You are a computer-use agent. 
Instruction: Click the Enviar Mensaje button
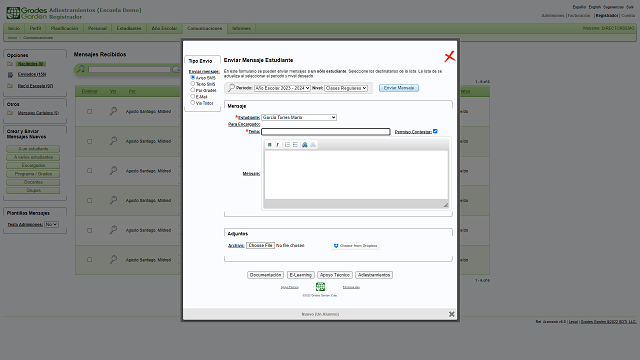399,88
